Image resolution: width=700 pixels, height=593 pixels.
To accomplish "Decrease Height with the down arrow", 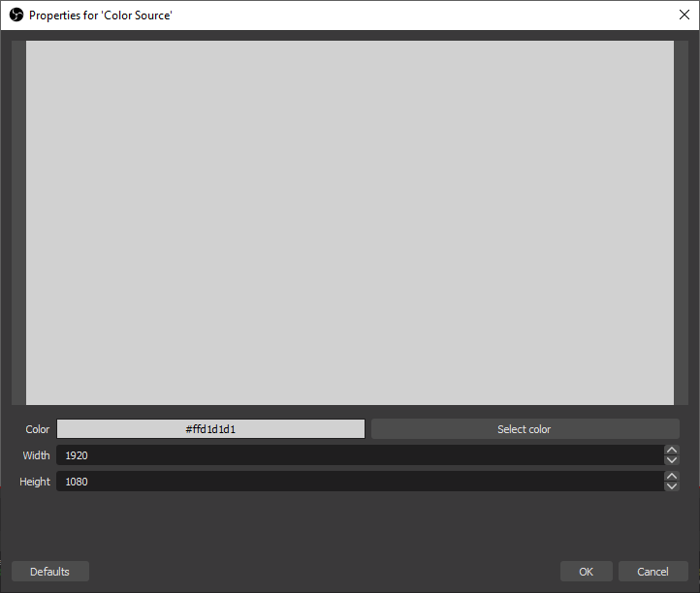I will [672, 486].
